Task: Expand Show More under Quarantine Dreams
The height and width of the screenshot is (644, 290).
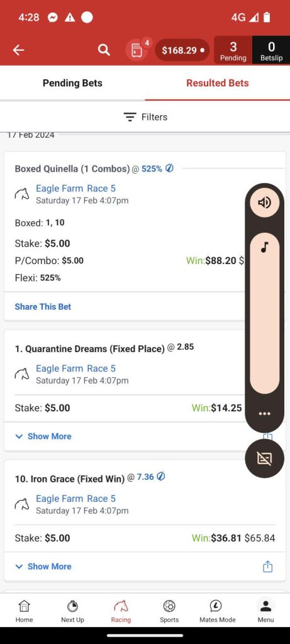Action: (43, 436)
